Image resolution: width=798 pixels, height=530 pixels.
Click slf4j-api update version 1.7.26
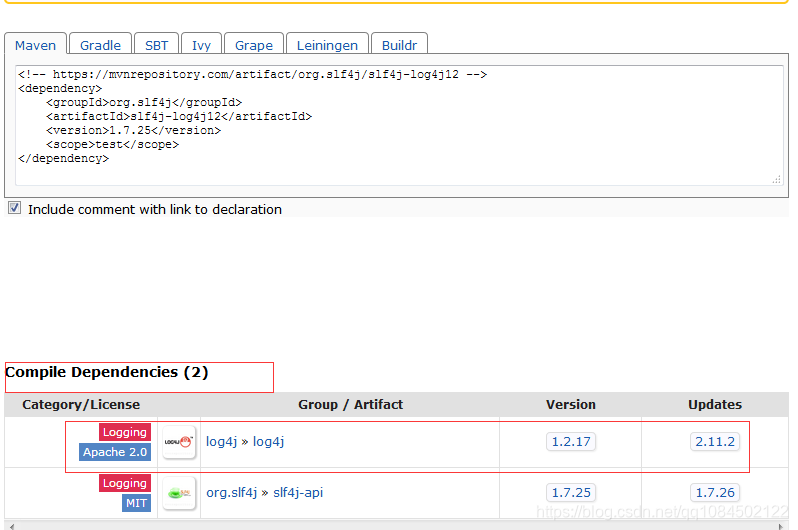[715, 492]
